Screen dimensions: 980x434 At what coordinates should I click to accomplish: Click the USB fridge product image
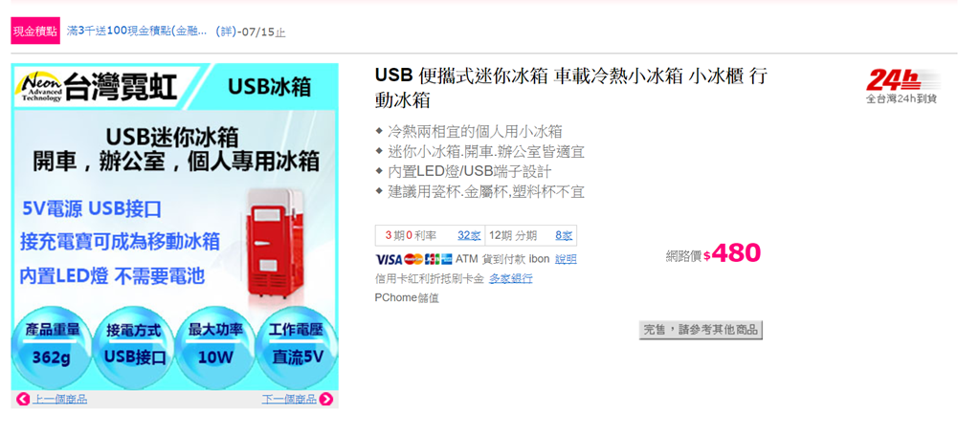[x=175, y=228]
